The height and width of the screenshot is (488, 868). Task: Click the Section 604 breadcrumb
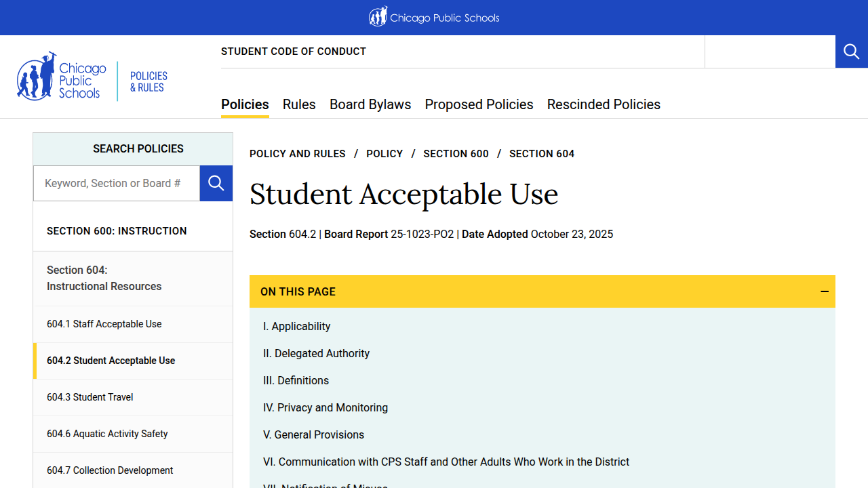(542, 154)
